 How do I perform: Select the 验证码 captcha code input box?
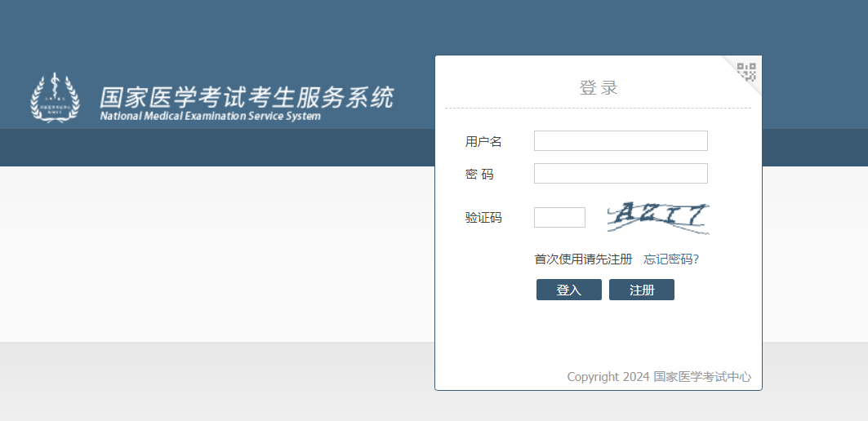click(x=559, y=218)
